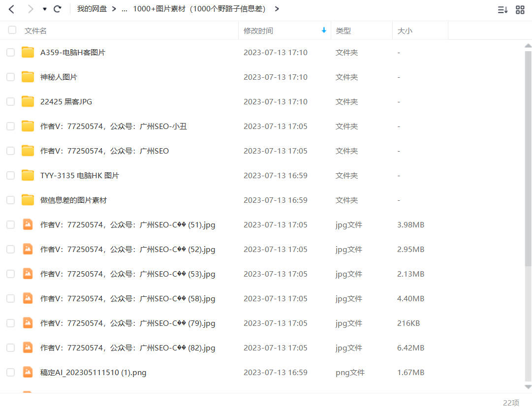Open the 神秘人图片 folder icon

click(28, 77)
